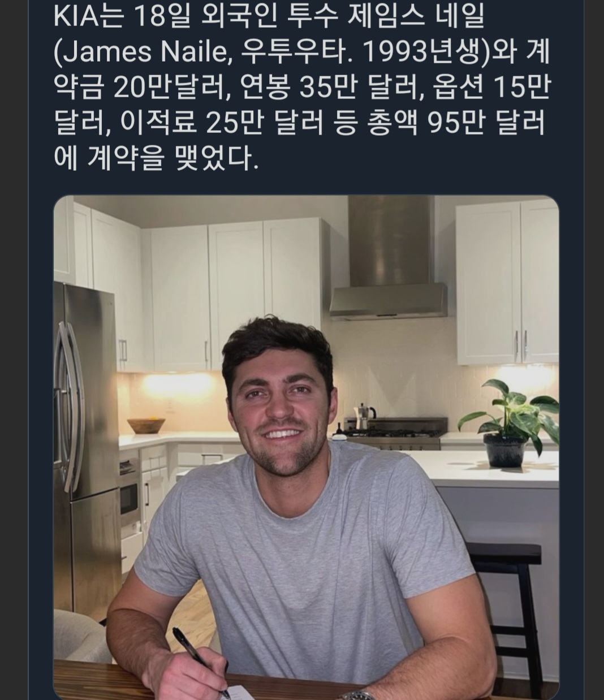The image size is (604, 700).
Task: Tap the tweet text starting with KIA
Action: [302, 88]
